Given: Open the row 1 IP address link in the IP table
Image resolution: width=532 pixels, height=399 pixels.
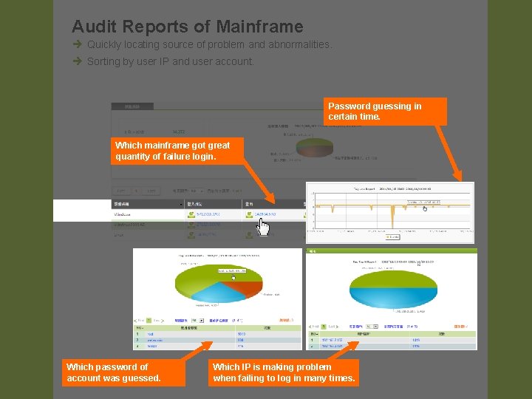Looking at the screenshot, I should (x=332, y=340).
